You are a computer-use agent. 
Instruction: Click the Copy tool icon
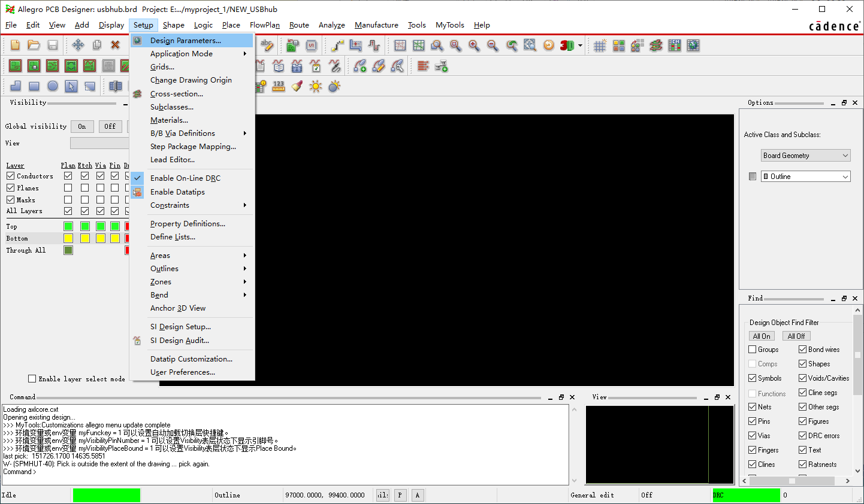click(x=96, y=45)
